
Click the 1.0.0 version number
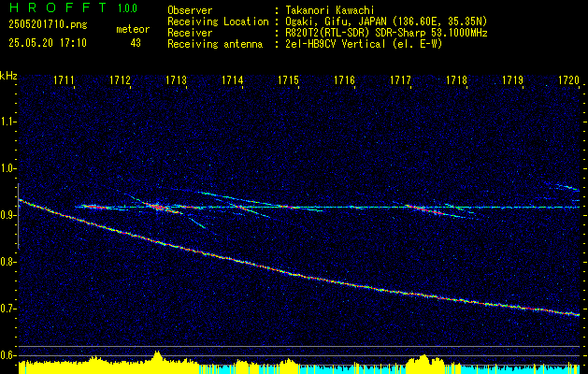pos(127,7)
